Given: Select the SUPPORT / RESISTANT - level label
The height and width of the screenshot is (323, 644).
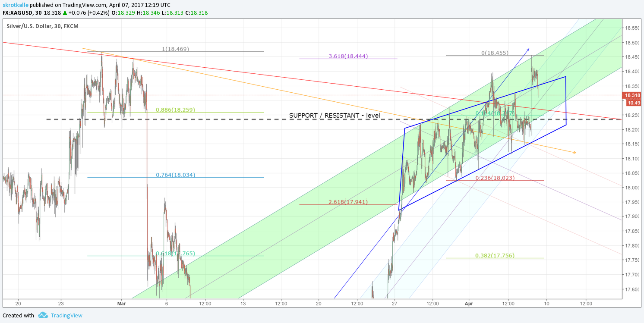Looking at the screenshot, I should pos(334,116).
